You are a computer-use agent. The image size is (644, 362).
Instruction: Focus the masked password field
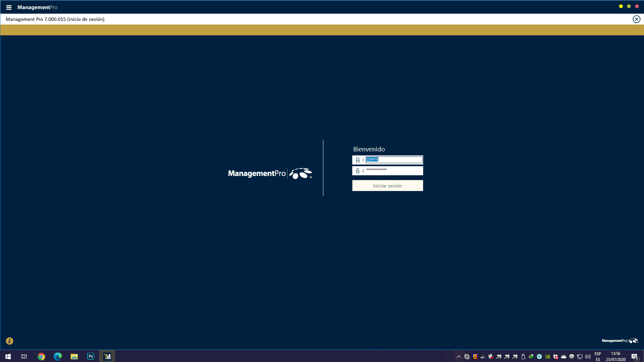pyautogui.click(x=394, y=171)
